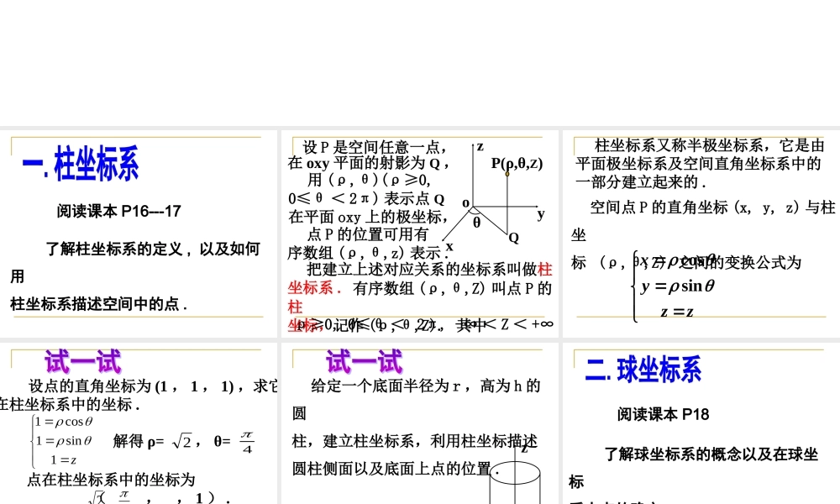840x504 pixels.
Task: Click the label P(ρ,θ,Z) in the diagram
Action: tap(517, 163)
